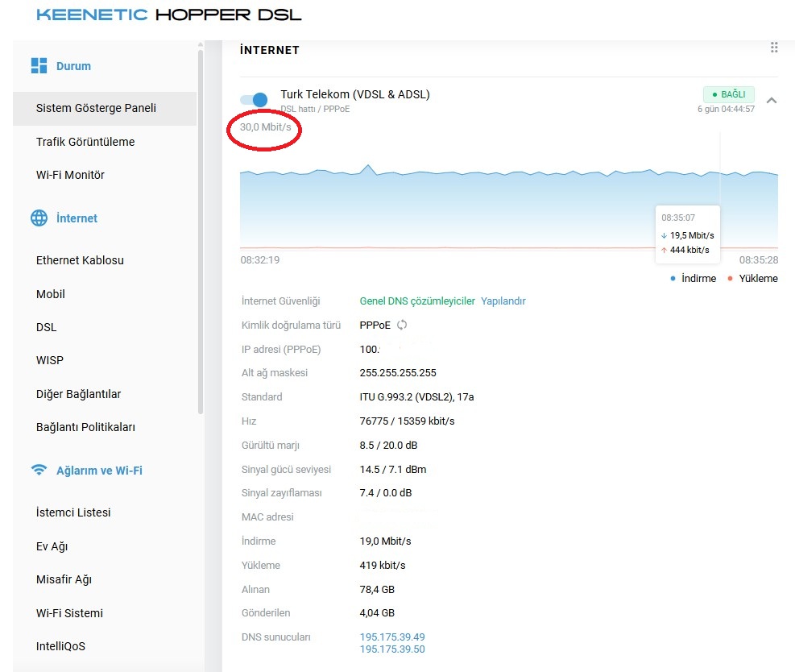The width and height of the screenshot is (795, 672).
Task: Click the 76775 / 15359 kbit/s speed value
Action: [407, 421]
